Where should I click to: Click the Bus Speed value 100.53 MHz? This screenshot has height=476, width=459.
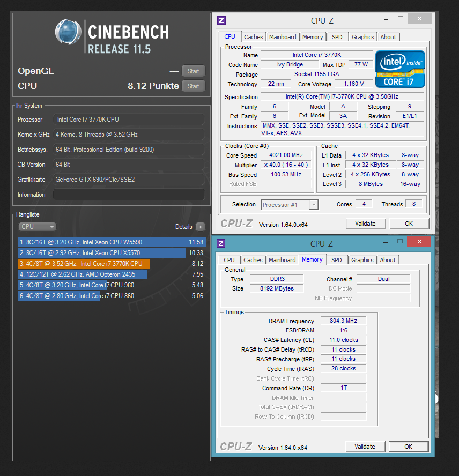pyautogui.click(x=286, y=175)
